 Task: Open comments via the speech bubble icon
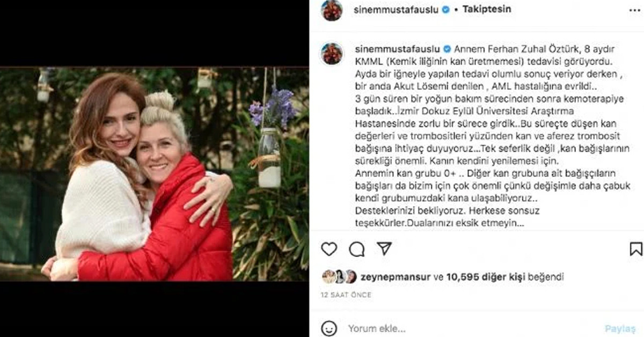(x=357, y=249)
